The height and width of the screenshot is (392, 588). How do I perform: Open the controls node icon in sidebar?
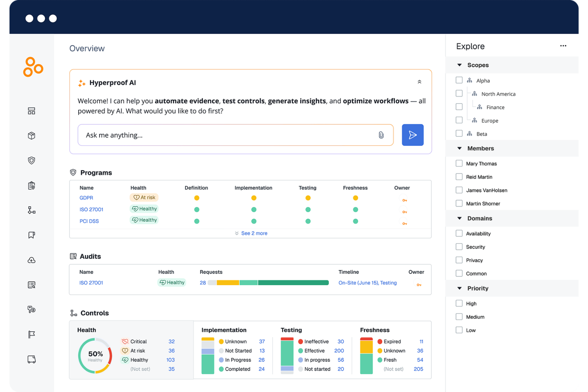click(31, 210)
